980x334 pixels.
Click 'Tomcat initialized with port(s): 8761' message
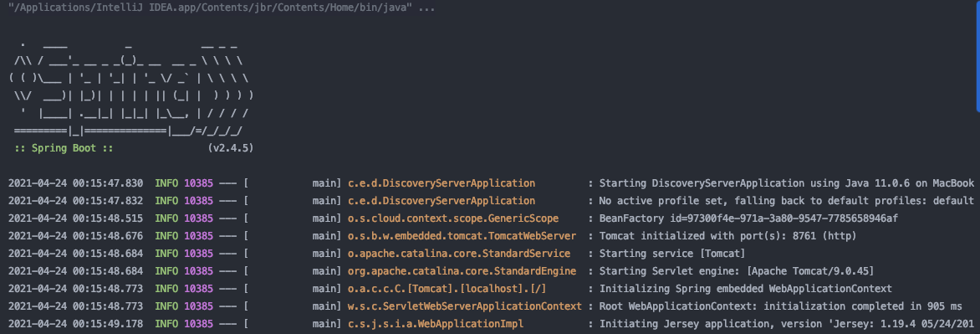point(727,236)
